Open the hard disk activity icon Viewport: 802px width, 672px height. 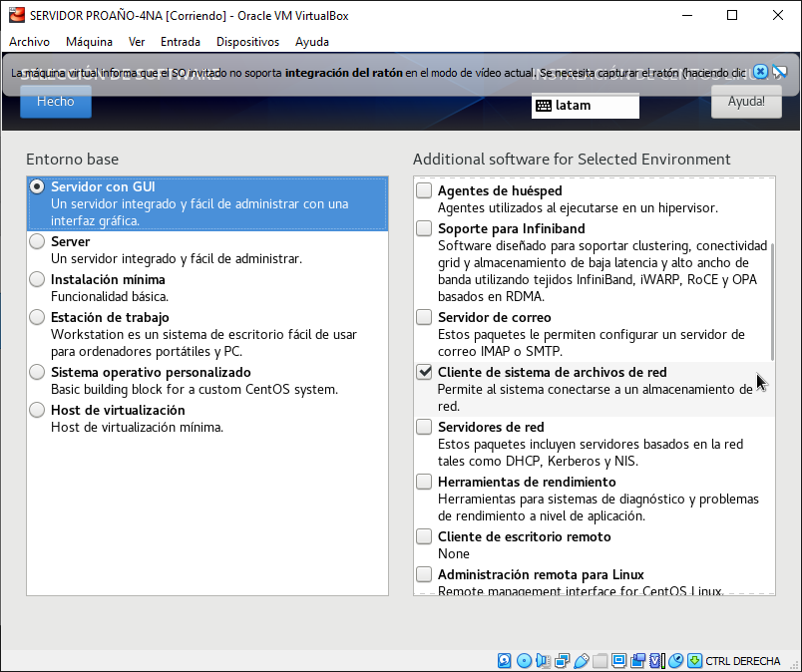(x=504, y=660)
